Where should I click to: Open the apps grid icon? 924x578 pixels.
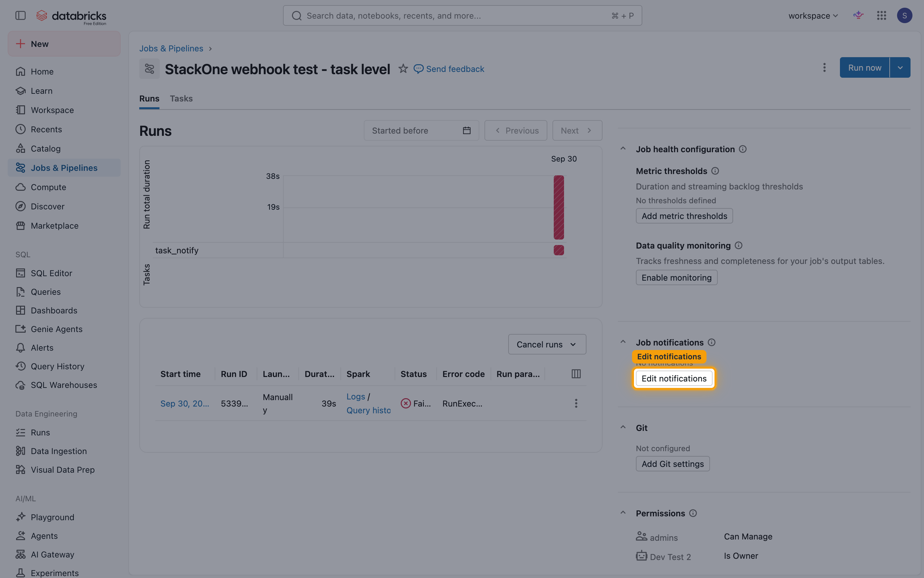click(x=881, y=16)
